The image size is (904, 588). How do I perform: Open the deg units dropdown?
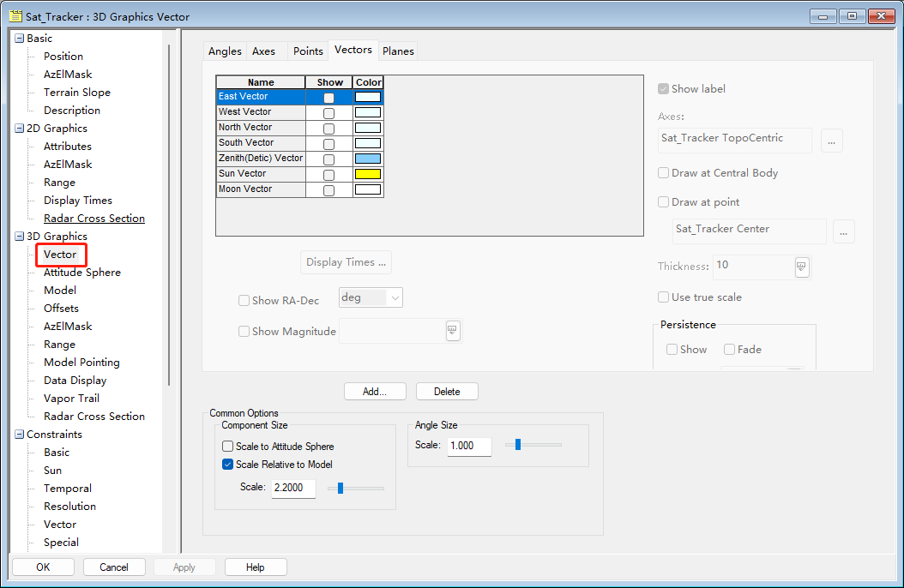[371, 298]
